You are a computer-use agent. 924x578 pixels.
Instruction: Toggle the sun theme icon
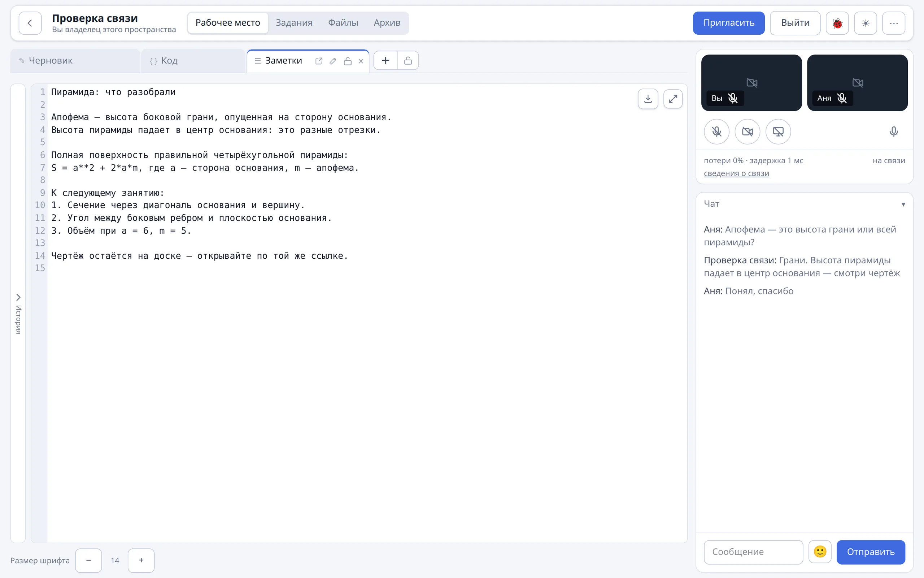pyautogui.click(x=865, y=23)
